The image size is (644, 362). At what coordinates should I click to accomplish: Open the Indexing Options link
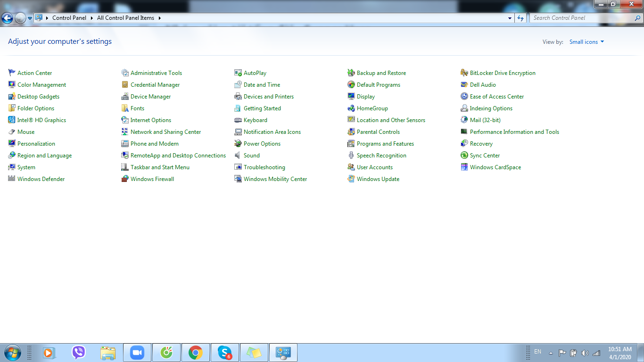pyautogui.click(x=491, y=108)
